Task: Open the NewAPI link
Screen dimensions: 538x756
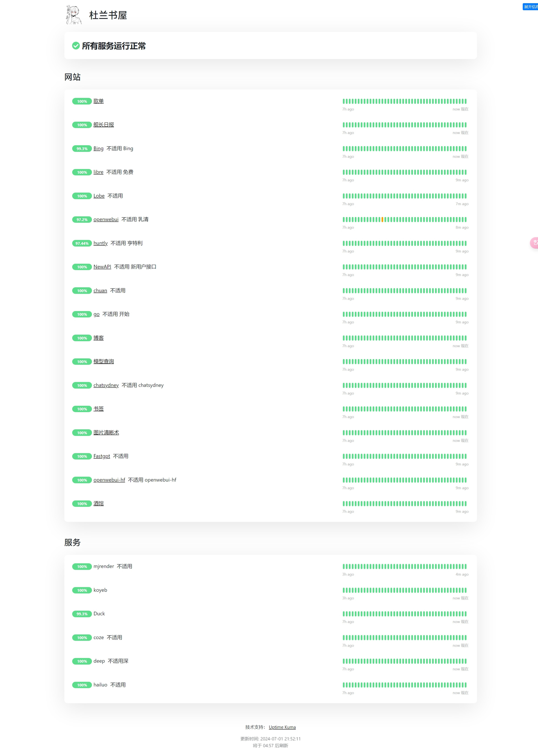Action: click(102, 267)
